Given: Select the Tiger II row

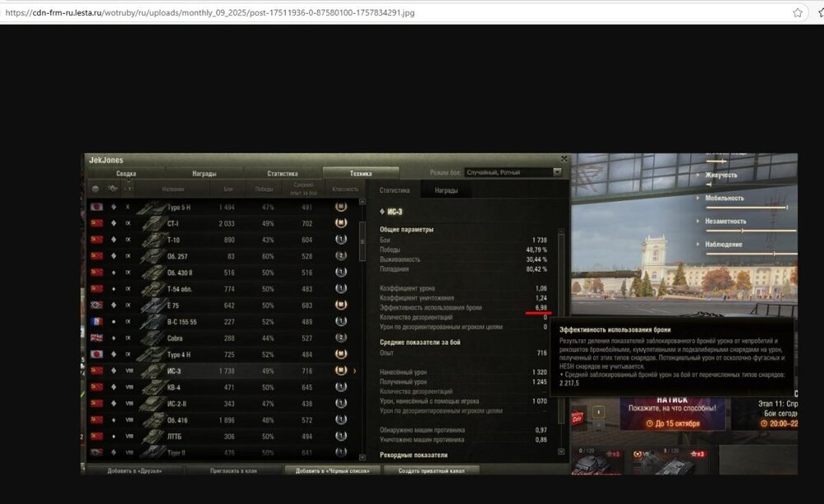Looking at the screenshot, I should (222, 452).
